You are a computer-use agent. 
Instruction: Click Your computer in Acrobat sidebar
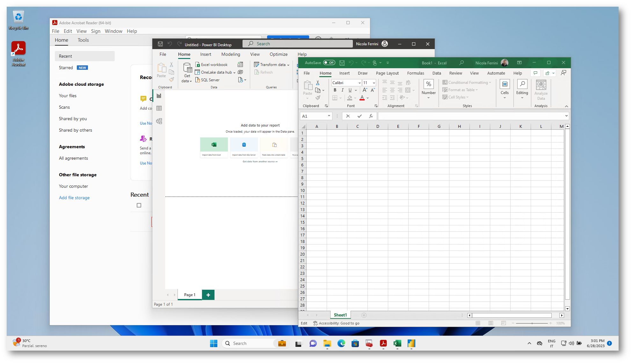pyautogui.click(x=73, y=186)
